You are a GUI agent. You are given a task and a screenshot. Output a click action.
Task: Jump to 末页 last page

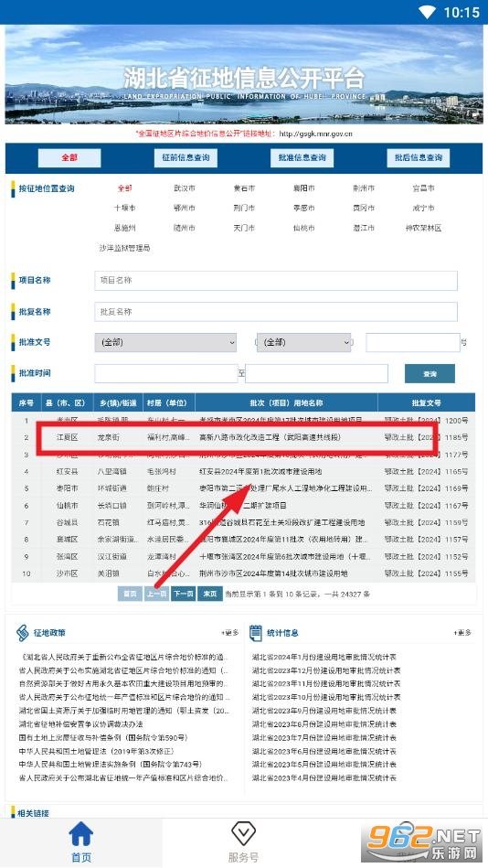[209, 594]
